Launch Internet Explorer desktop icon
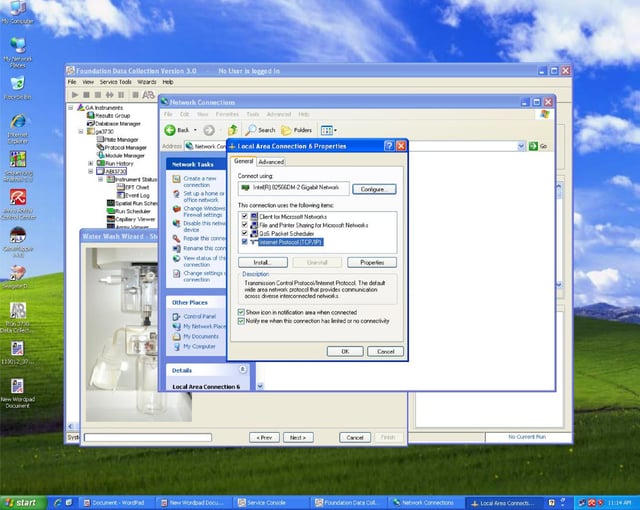The height and width of the screenshot is (510, 640). (x=18, y=129)
